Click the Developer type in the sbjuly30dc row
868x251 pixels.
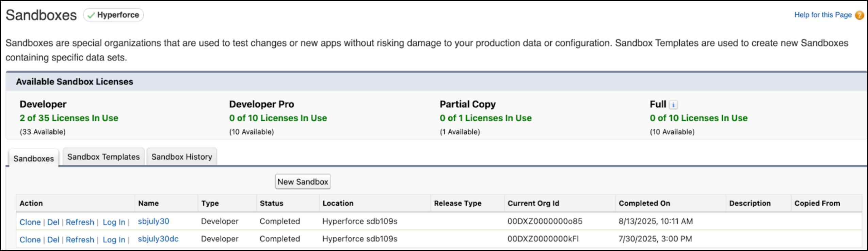click(220, 239)
